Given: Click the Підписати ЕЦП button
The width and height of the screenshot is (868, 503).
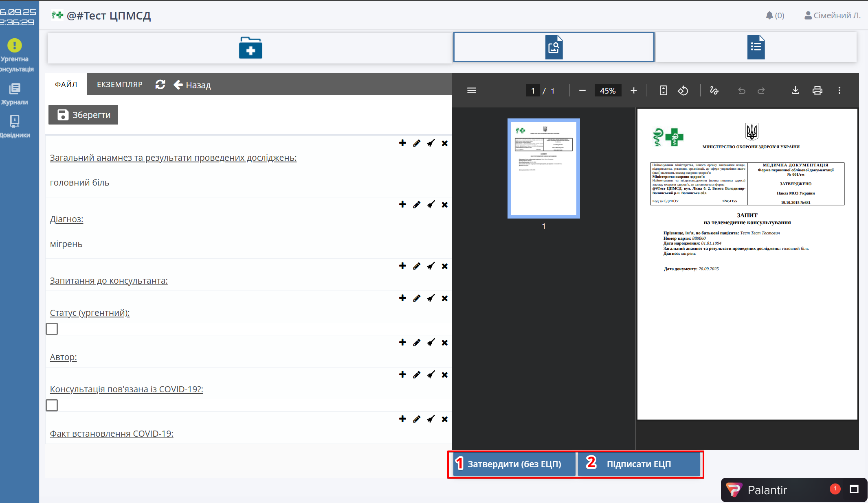Looking at the screenshot, I should 638,464.
